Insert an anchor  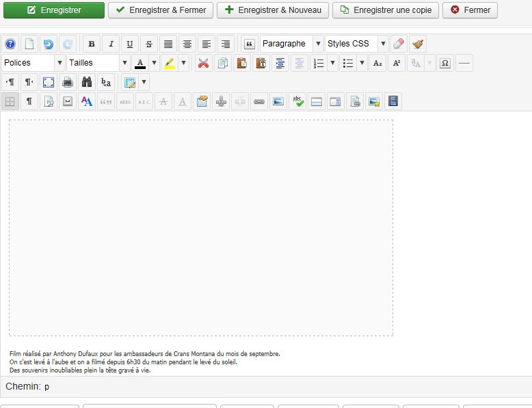point(221,101)
